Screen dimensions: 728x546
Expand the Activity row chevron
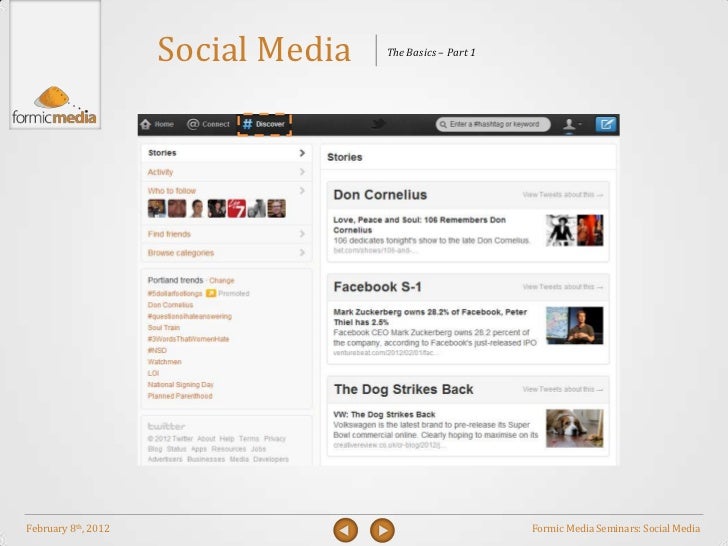pyautogui.click(x=302, y=172)
